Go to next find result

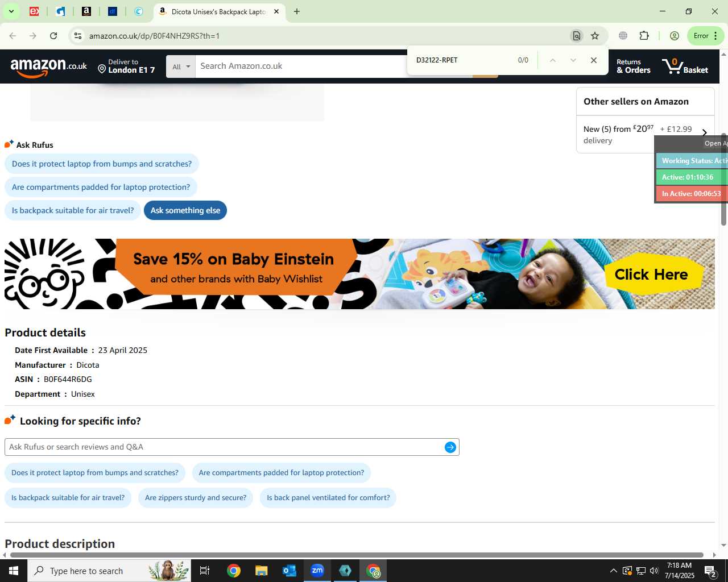(573, 60)
